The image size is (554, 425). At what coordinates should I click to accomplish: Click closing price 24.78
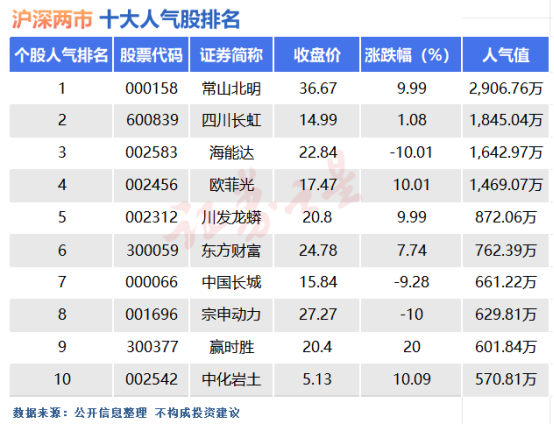click(x=318, y=250)
